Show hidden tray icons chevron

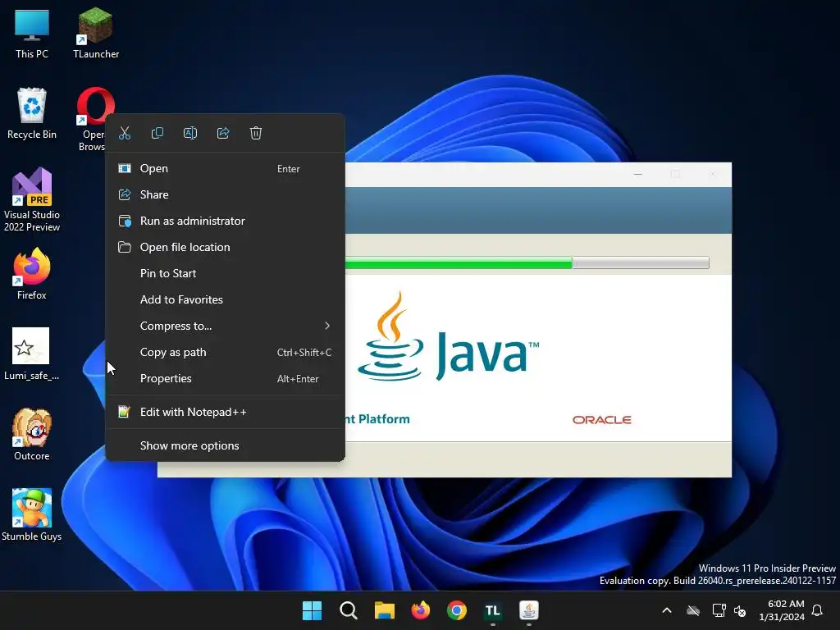(667, 610)
